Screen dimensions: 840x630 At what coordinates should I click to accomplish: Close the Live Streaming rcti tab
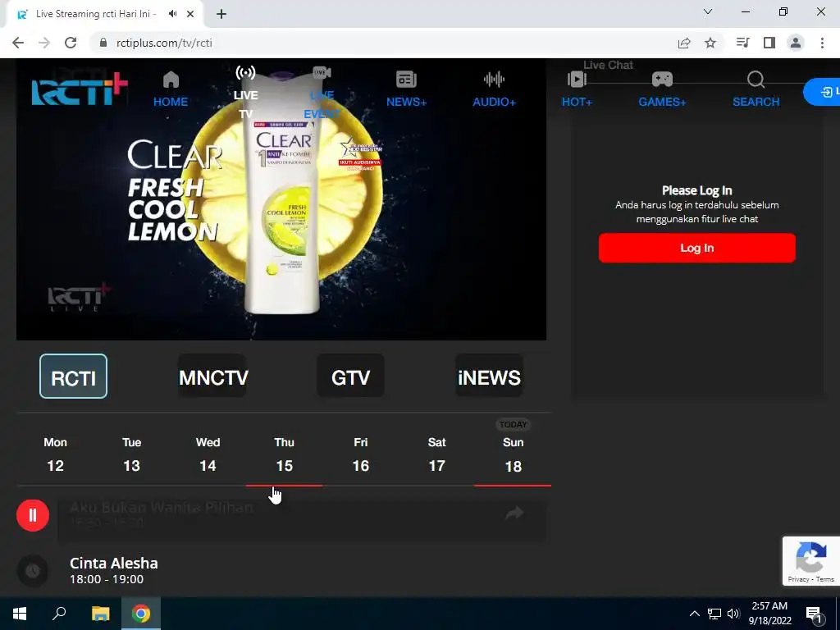point(190,14)
